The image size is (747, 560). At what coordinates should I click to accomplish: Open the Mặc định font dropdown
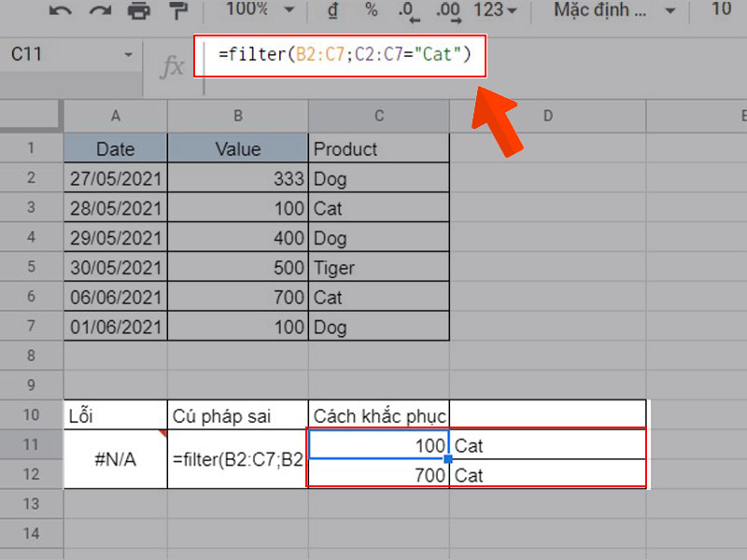614,10
